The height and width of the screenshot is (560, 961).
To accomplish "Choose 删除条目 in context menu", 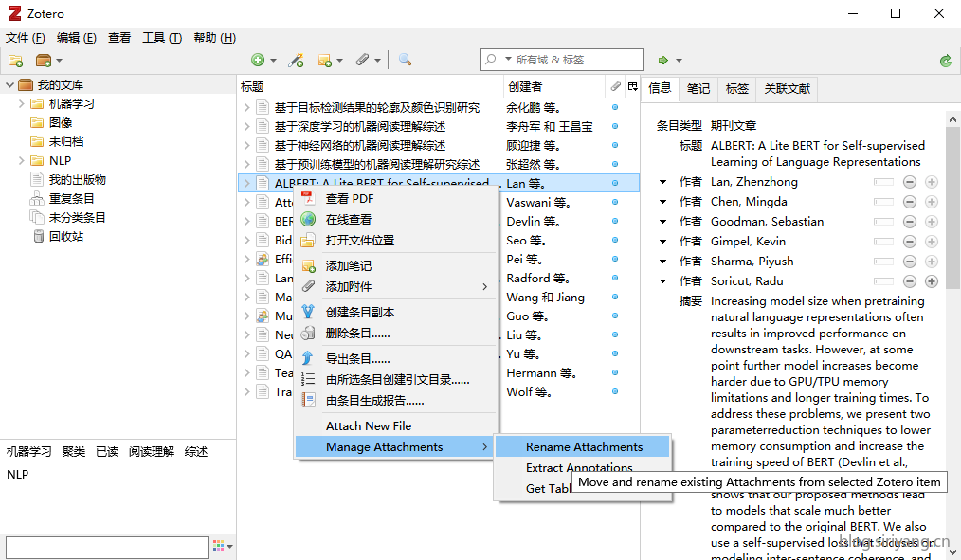I will pos(395,334).
